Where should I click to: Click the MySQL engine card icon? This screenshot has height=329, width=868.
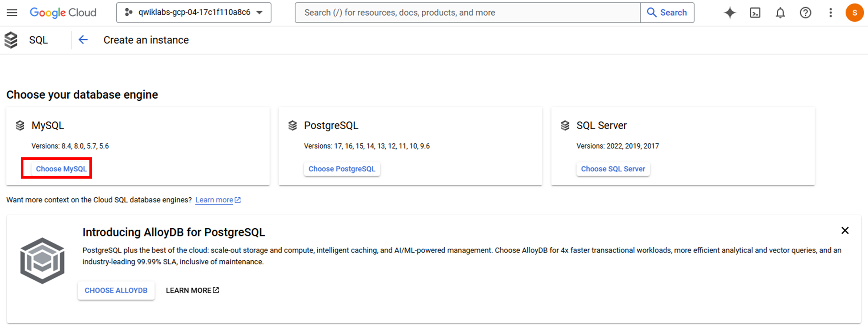(20, 126)
